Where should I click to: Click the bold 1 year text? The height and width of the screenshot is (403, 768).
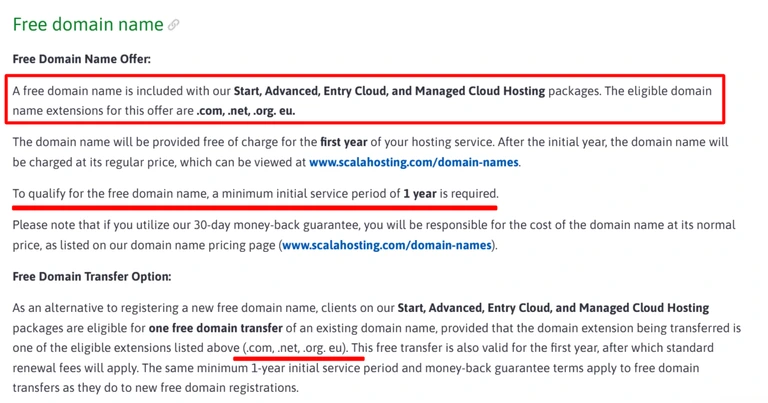point(420,193)
